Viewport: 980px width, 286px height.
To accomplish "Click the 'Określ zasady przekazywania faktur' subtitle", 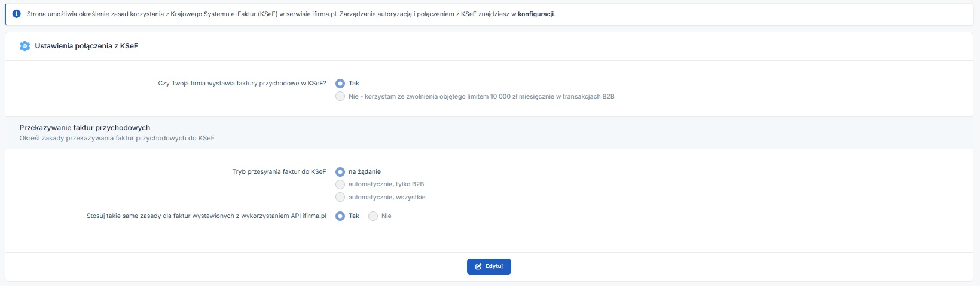I will pyautogui.click(x=117, y=138).
